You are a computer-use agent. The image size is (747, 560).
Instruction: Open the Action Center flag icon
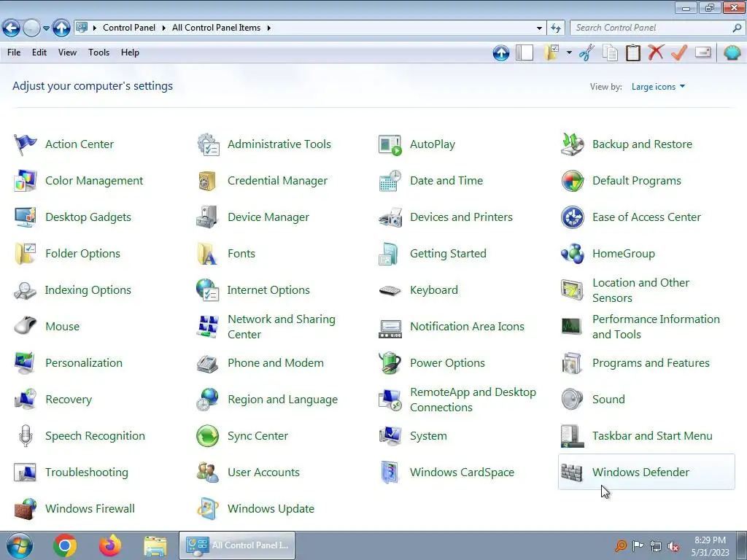(x=26, y=144)
